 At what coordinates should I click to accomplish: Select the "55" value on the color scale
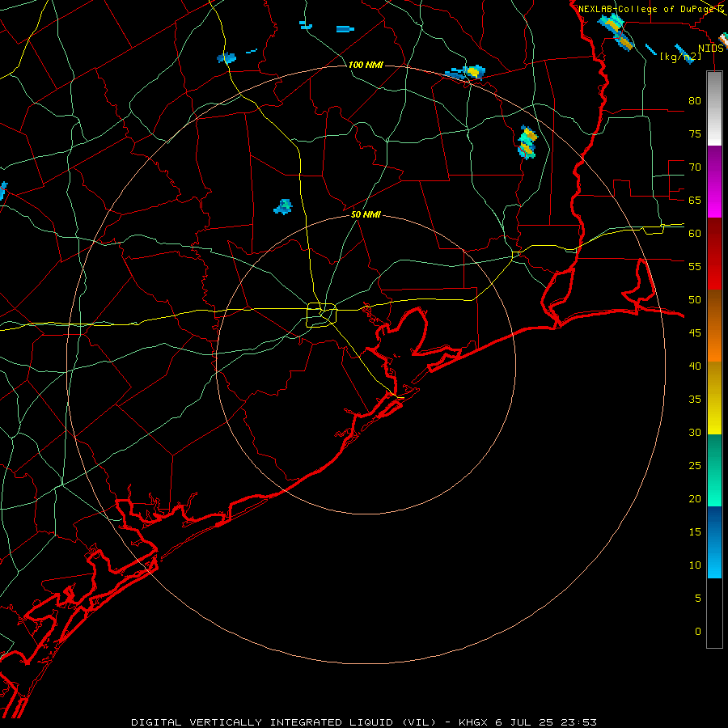click(x=695, y=266)
